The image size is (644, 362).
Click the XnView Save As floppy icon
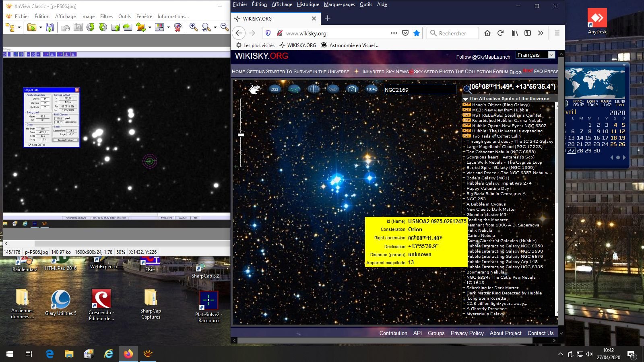coord(50,27)
